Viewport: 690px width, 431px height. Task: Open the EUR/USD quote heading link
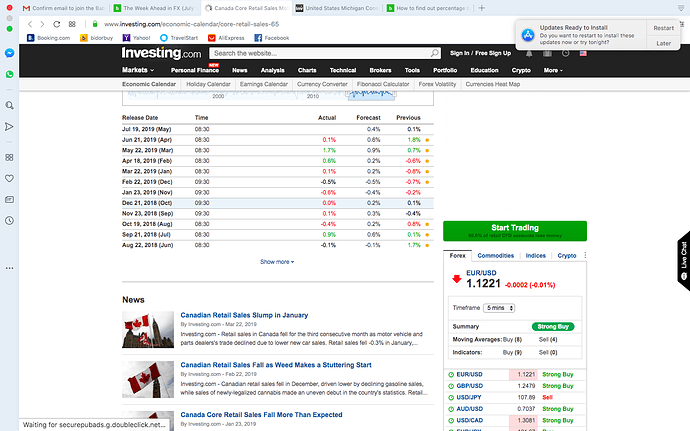pos(481,273)
